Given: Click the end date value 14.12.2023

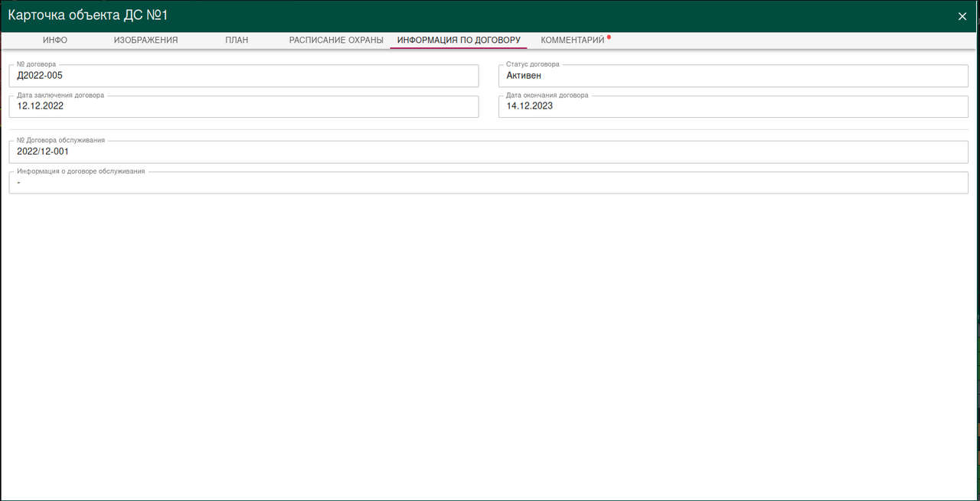Looking at the screenshot, I should (530, 106).
